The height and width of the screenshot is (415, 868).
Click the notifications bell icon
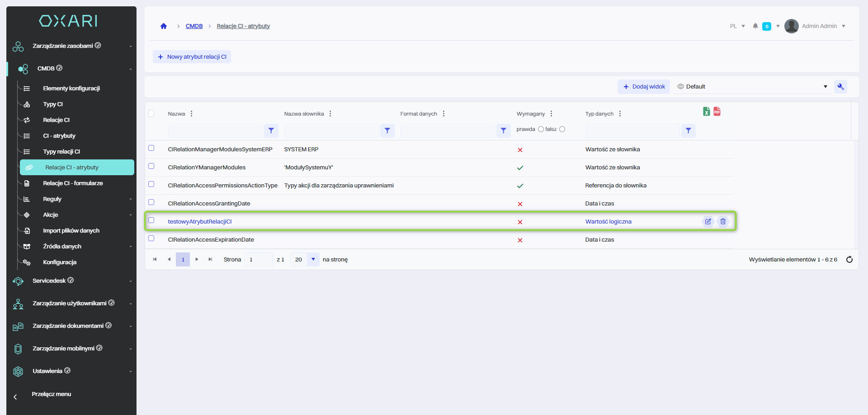tap(755, 26)
